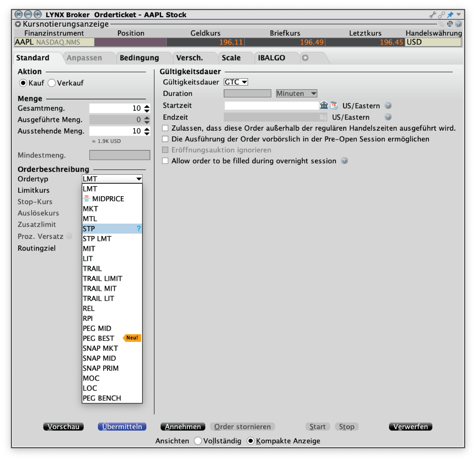Click help icon next to overnight session
This screenshot has width=476, height=461.
click(344, 161)
